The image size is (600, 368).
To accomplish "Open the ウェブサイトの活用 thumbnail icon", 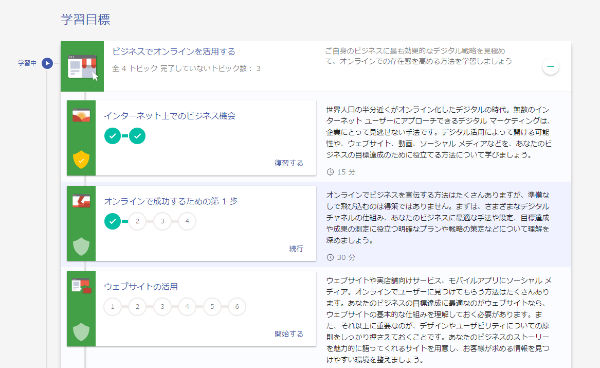I will 82,286.
